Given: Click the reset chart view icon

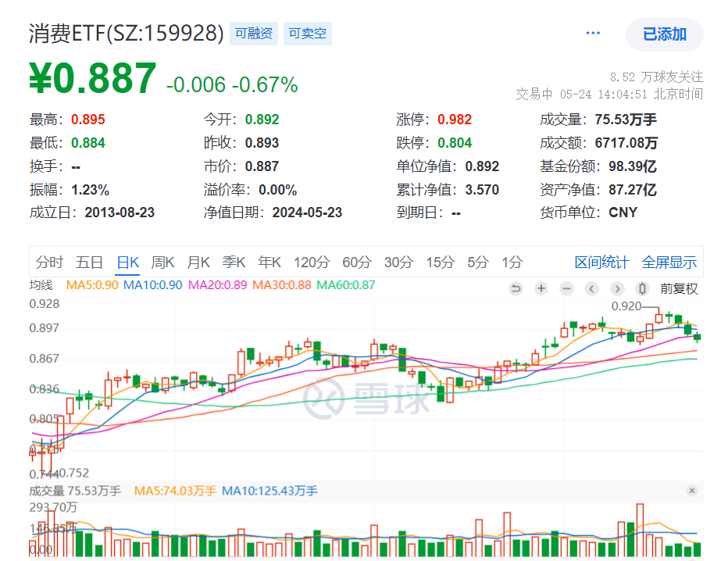Looking at the screenshot, I should click(x=516, y=288).
